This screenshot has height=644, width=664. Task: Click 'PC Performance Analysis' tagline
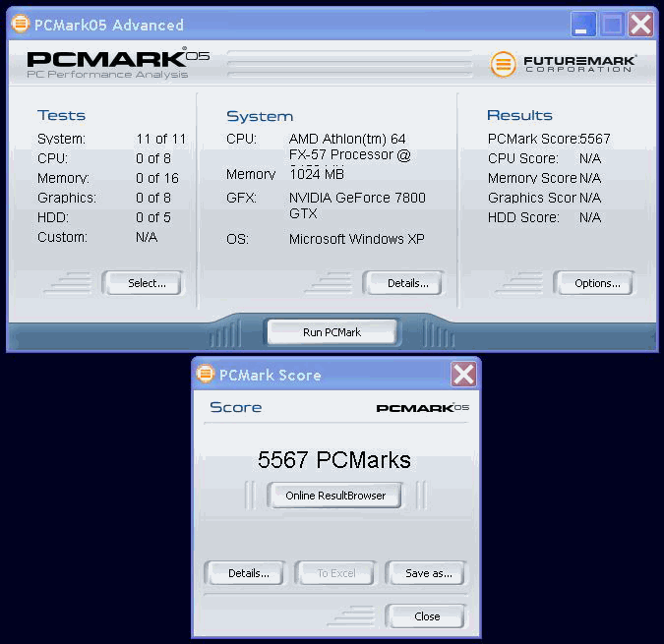point(107,75)
